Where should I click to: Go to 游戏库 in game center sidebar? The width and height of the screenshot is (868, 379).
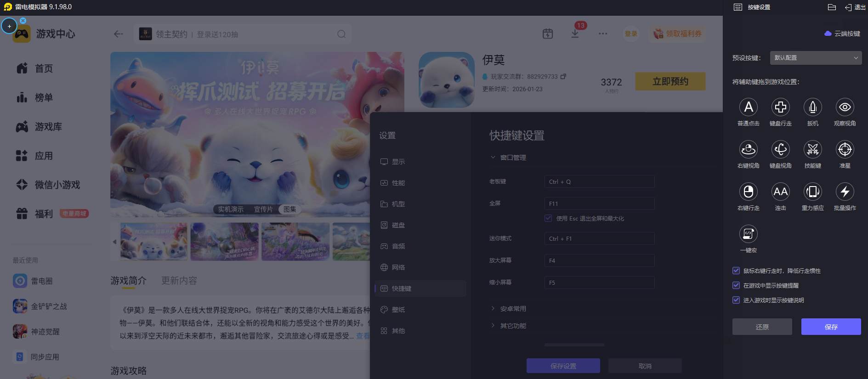39,127
